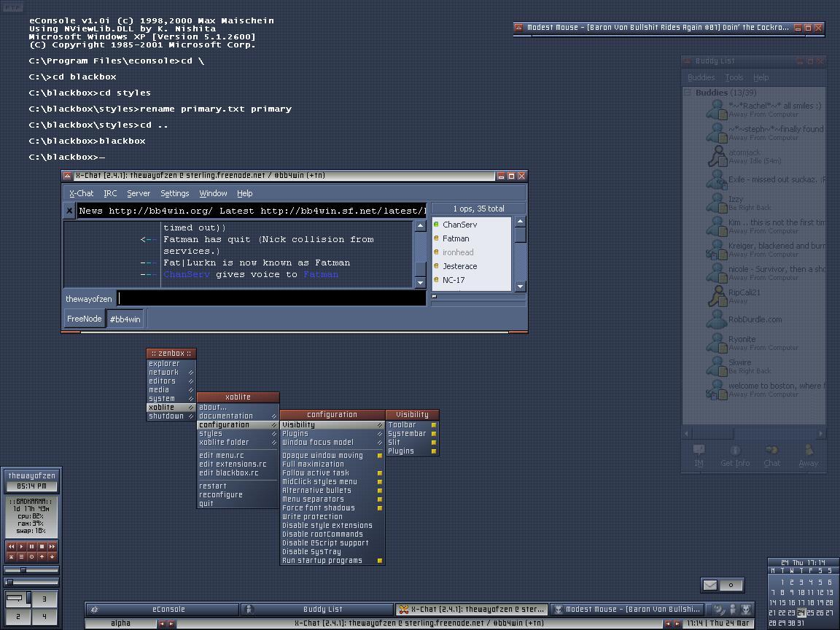Select day 25 in the calendar
This screenshot has height=630, width=840.
pos(810,612)
